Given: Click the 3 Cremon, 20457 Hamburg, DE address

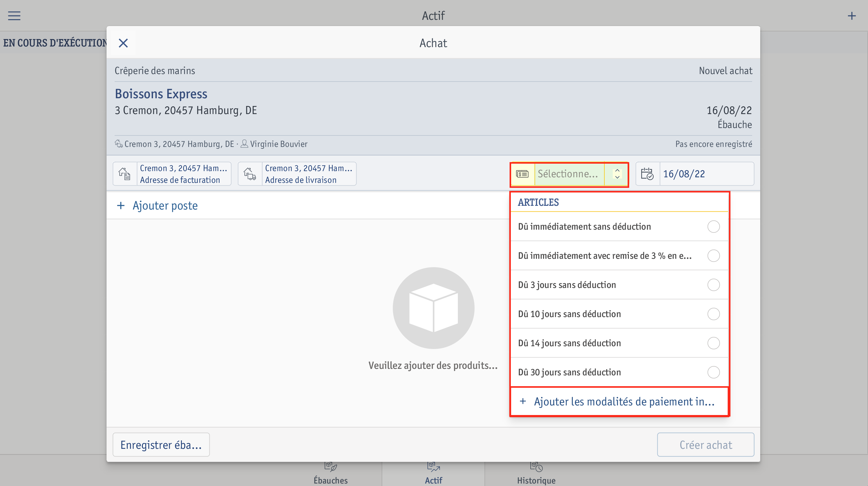Looking at the screenshot, I should (x=186, y=110).
